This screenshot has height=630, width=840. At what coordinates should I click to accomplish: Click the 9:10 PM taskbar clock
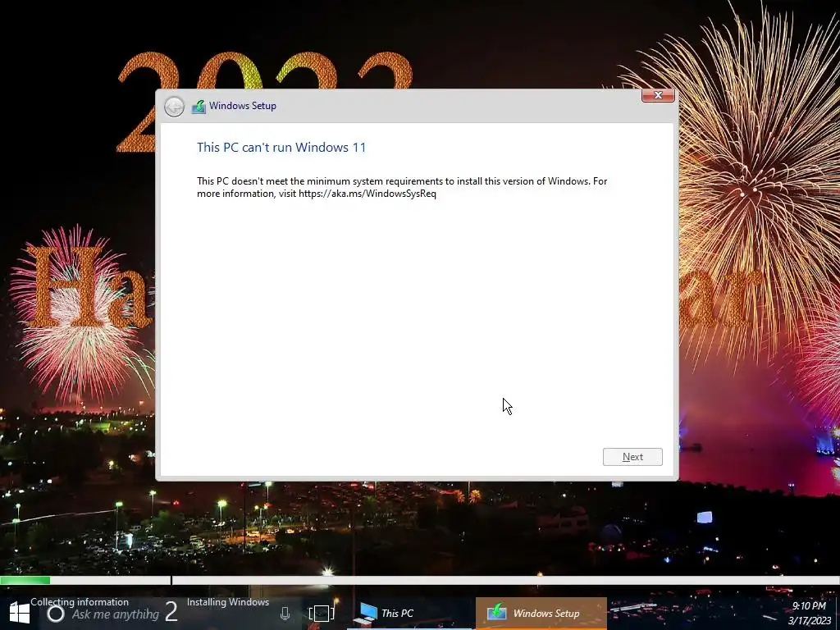point(809,606)
